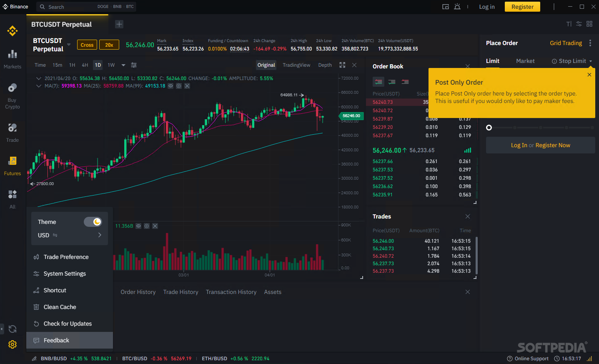Remove the MA indicator

(x=187, y=86)
